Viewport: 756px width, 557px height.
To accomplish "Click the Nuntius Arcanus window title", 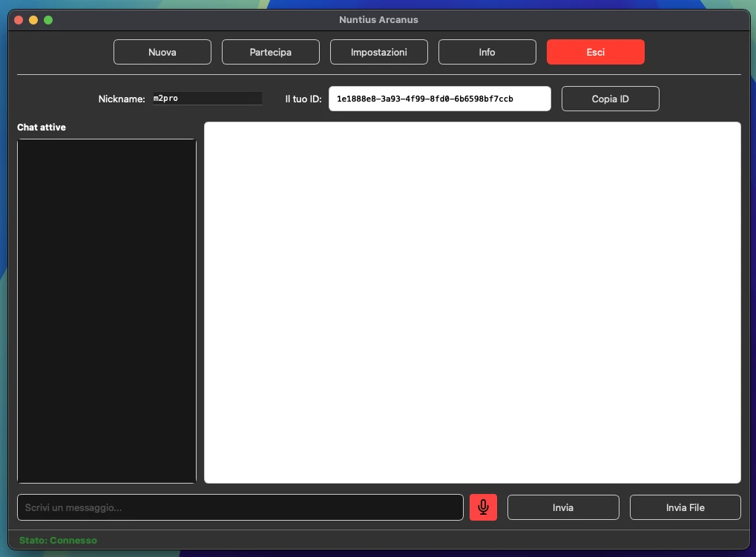I will click(x=378, y=20).
